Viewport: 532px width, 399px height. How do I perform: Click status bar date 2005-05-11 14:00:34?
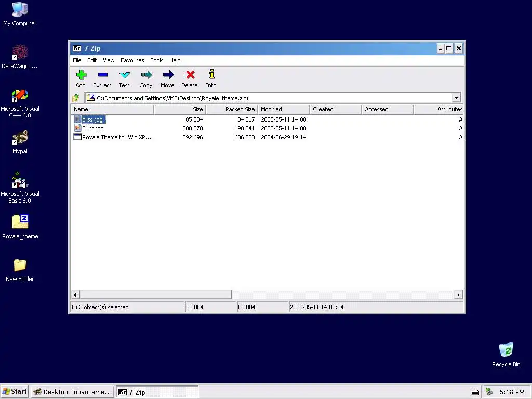click(316, 307)
